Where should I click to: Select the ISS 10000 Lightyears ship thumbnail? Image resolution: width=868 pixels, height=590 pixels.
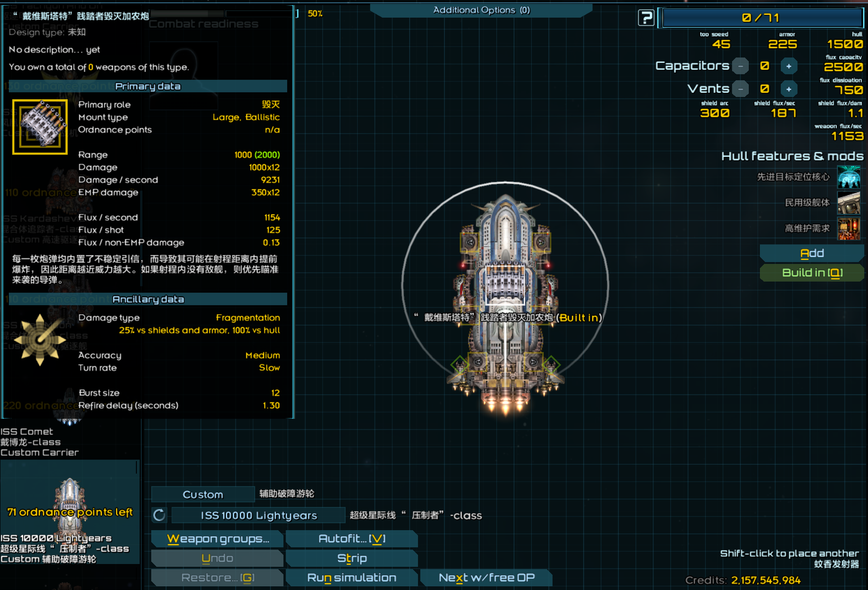coord(70,510)
